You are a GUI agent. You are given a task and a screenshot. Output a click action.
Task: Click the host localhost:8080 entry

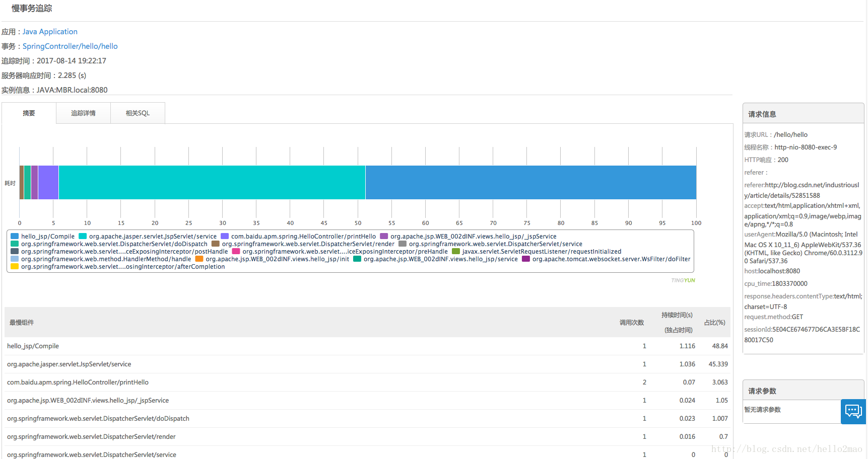click(772, 271)
